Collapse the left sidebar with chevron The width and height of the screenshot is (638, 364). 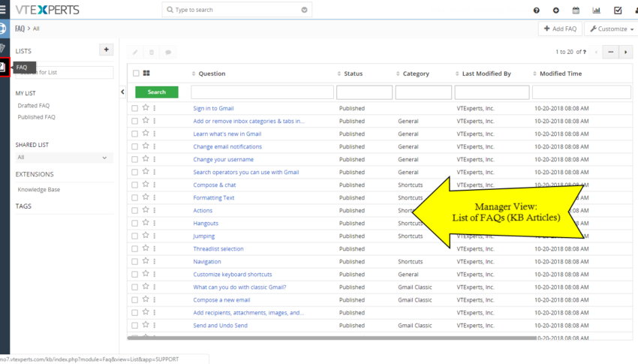(x=122, y=92)
